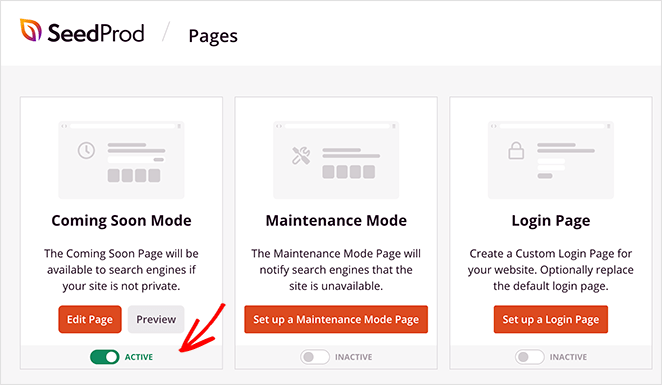The height and width of the screenshot is (385, 662).
Task: Click the SeedProd leaf logo
Action: pyautogui.click(x=31, y=30)
